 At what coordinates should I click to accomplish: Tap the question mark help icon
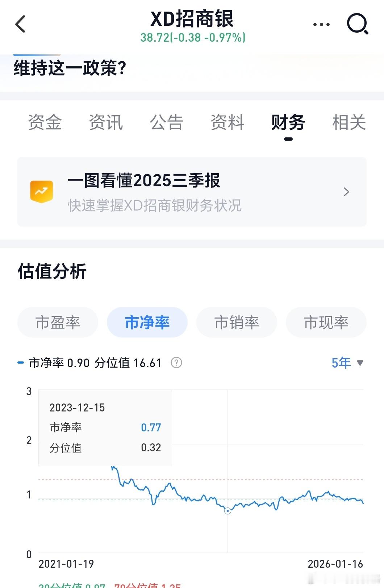coord(176,363)
